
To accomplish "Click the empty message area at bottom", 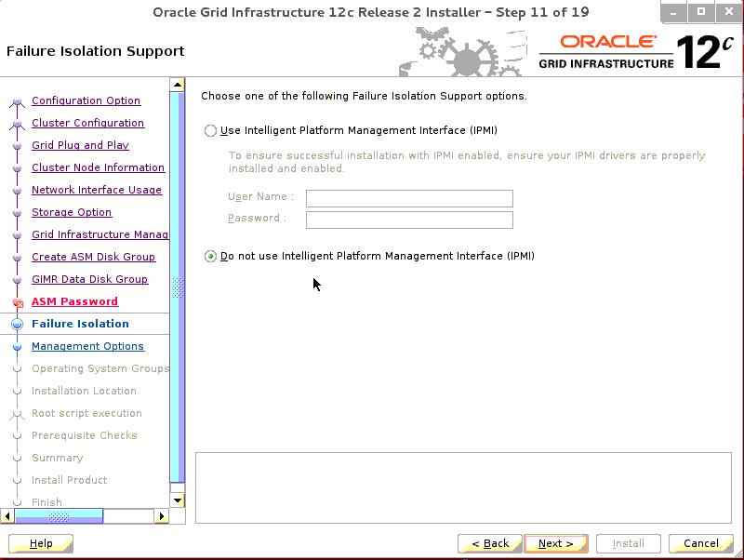I will tap(463, 487).
